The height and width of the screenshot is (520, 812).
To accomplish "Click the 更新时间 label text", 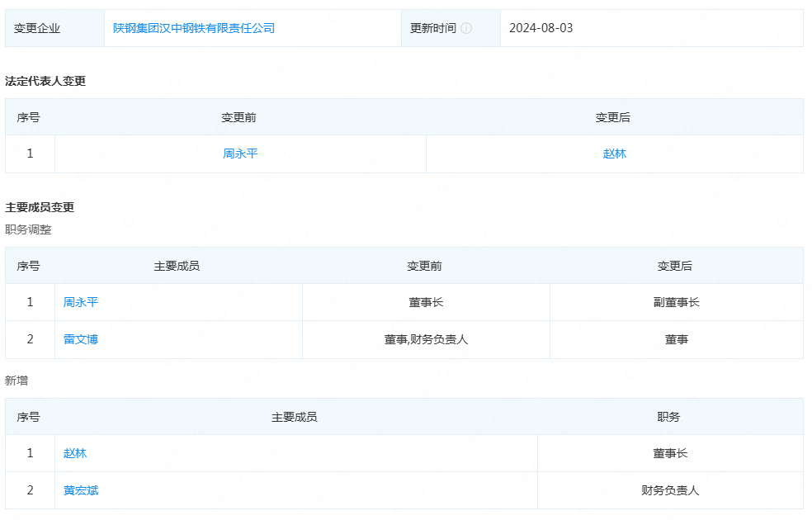I will pyautogui.click(x=432, y=28).
